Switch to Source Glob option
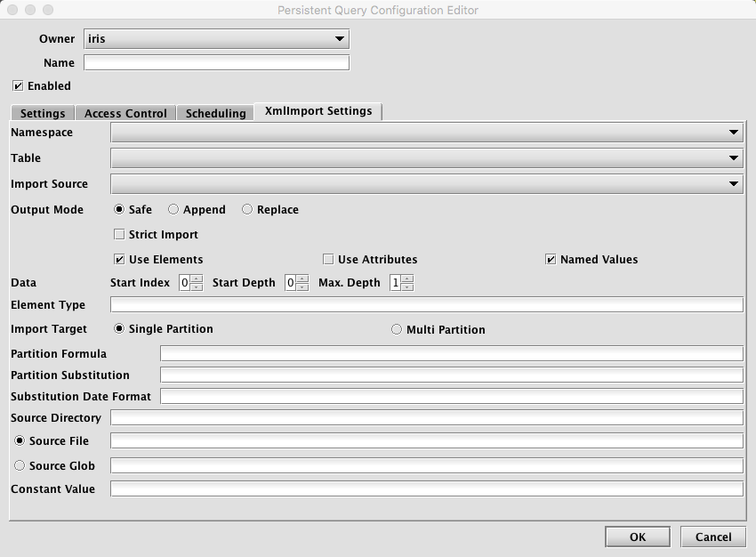 [20, 465]
